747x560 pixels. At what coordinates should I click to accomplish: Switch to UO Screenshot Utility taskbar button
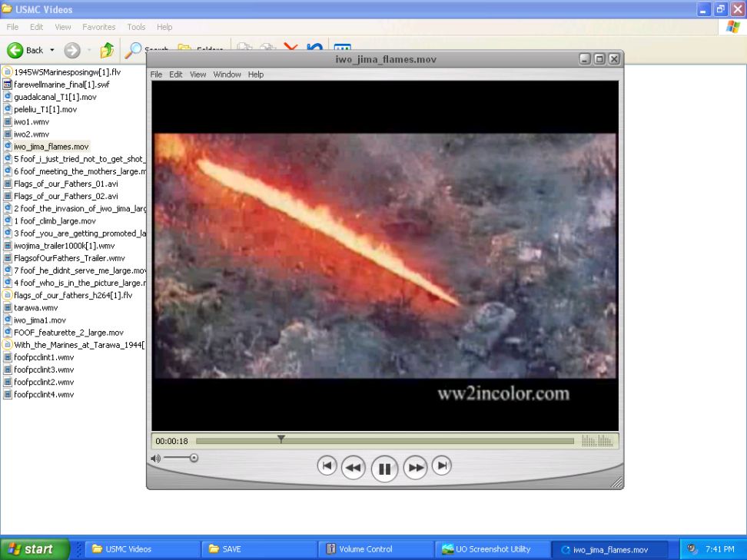point(493,549)
